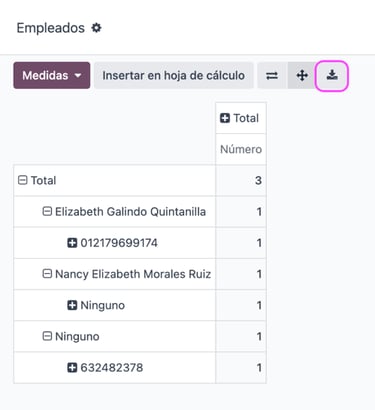Click the Total value cell showing 3
The image size is (375, 410).
tap(241, 180)
